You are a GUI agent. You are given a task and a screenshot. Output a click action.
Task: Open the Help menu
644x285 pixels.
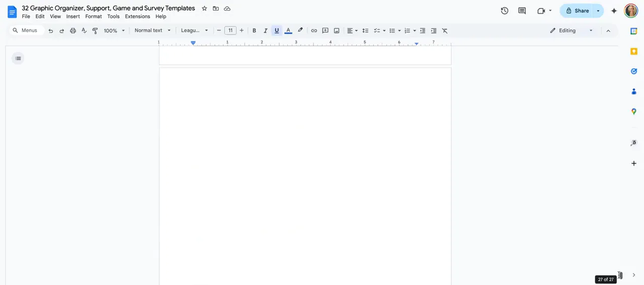160,17
